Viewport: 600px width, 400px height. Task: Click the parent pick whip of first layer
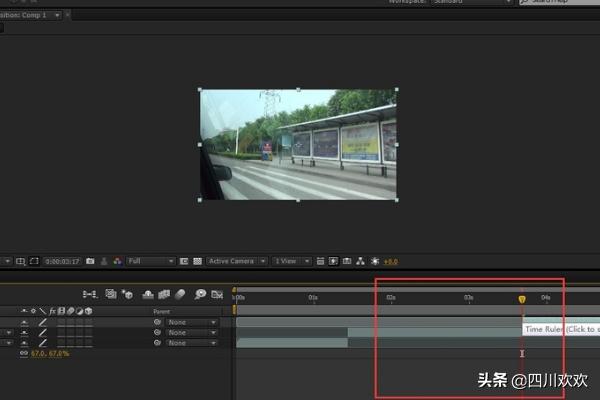coord(157,322)
